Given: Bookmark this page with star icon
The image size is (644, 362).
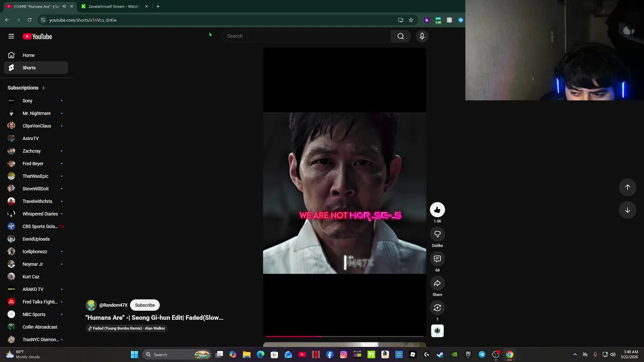Looking at the screenshot, I should (x=411, y=20).
